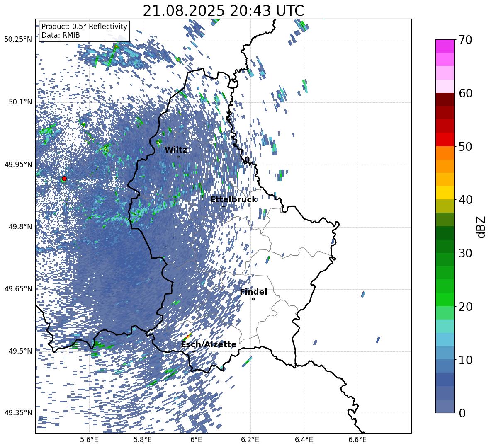This screenshot has height=448, width=491.
Task: Click the 6.2°E longitude label
Action: coord(250,440)
